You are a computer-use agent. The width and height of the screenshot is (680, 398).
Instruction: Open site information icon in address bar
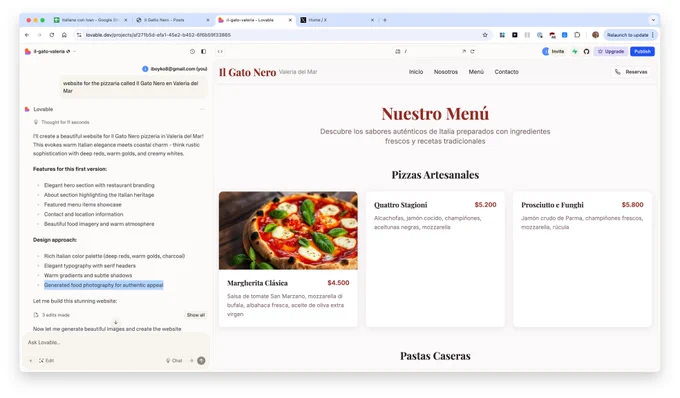click(79, 35)
